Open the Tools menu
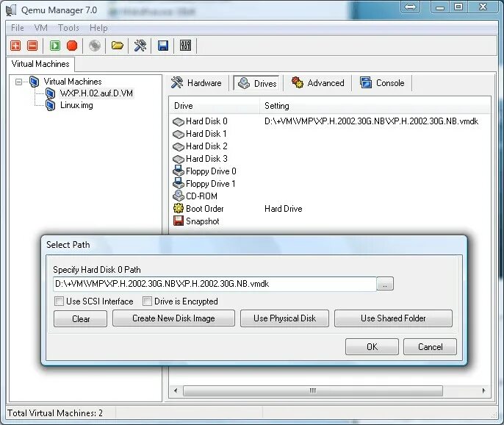This screenshot has height=425, width=504. (68, 28)
